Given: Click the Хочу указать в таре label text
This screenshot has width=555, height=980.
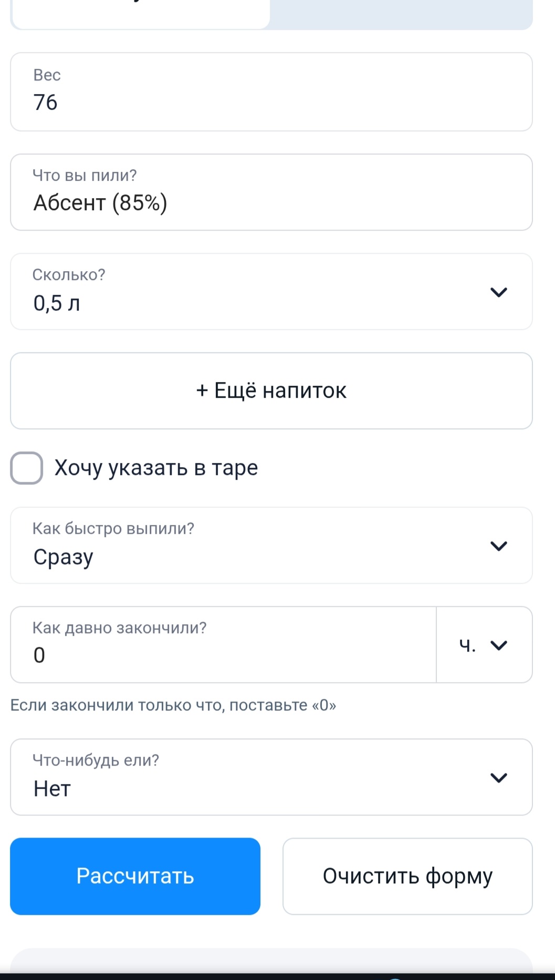Looking at the screenshot, I should coord(156,468).
